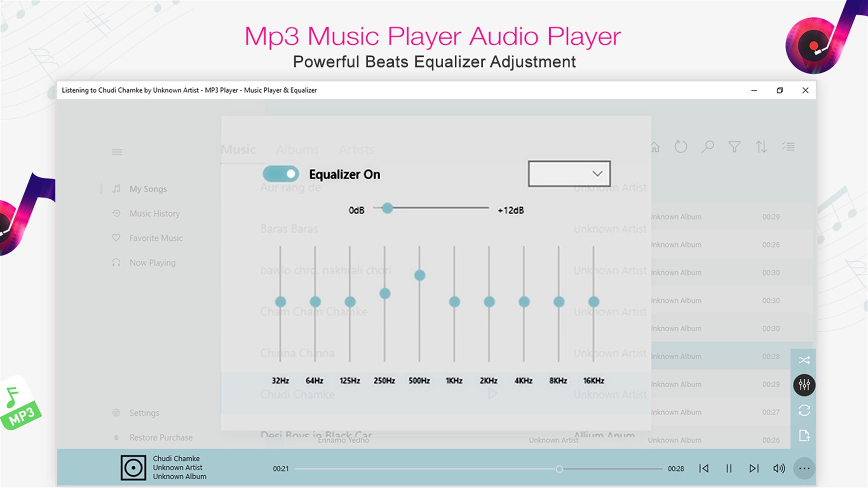Click the Sort order icon

(761, 147)
